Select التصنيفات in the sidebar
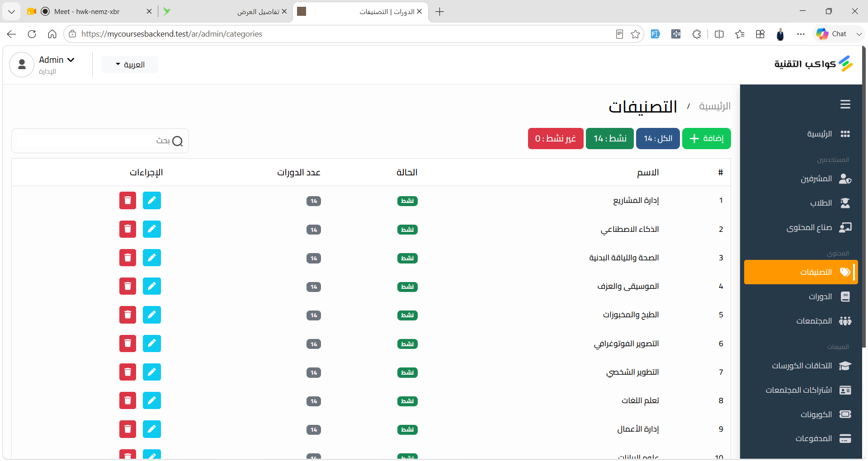The width and height of the screenshot is (868, 461). 801,272
